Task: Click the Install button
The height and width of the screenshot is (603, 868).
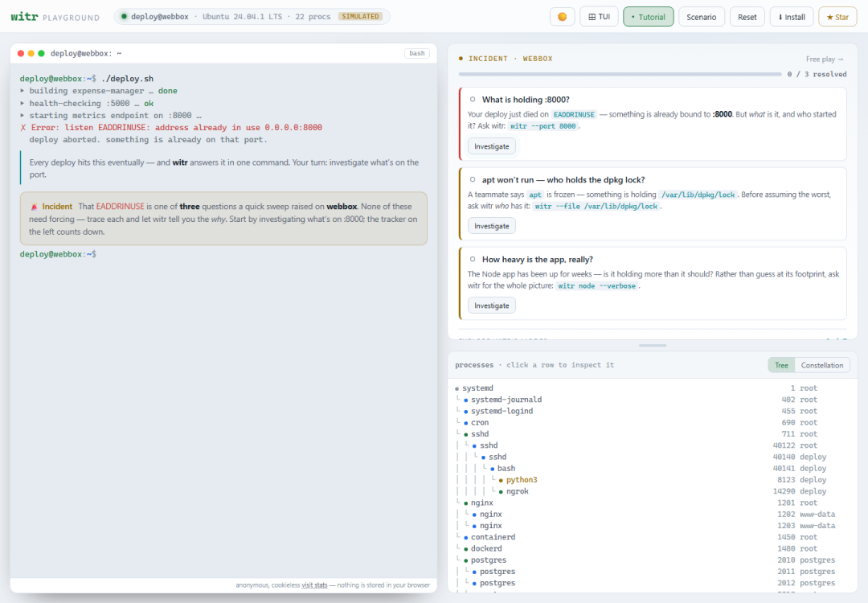Action: click(792, 17)
